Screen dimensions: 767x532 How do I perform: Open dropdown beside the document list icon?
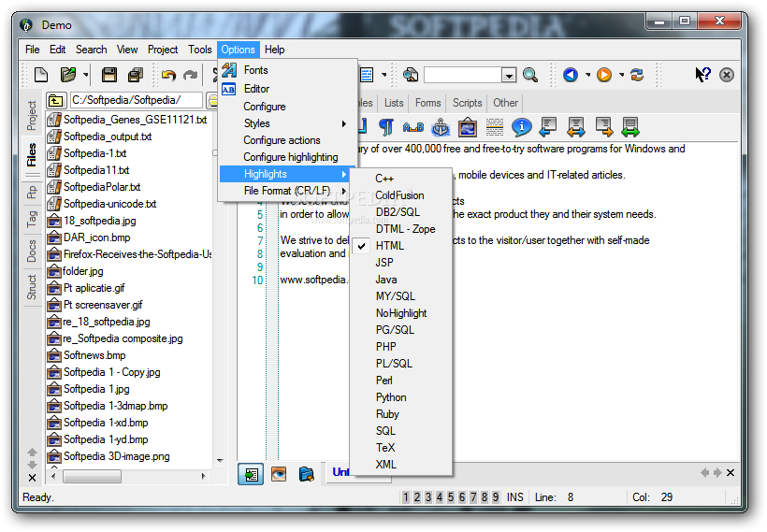coord(384,75)
